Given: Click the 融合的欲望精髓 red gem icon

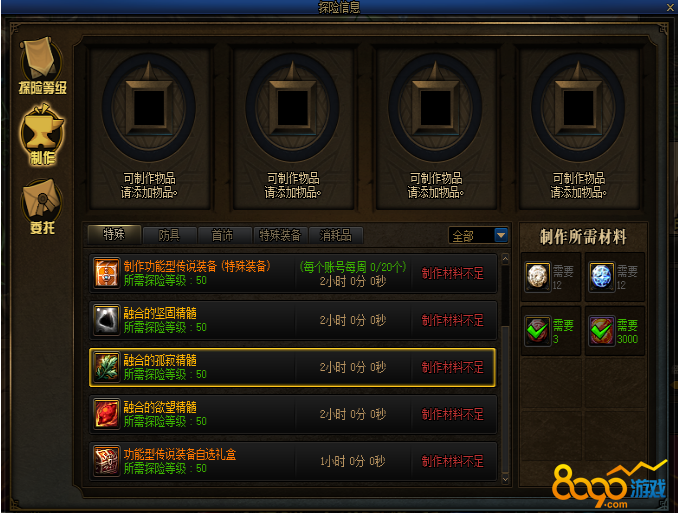Looking at the screenshot, I should coord(106,414).
